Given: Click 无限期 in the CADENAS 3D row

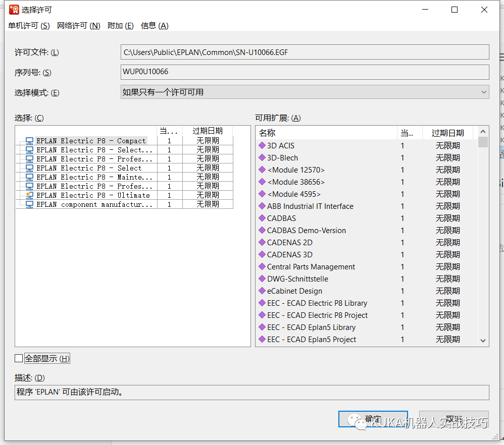Looking at the screenshot, I should [448, 255].
